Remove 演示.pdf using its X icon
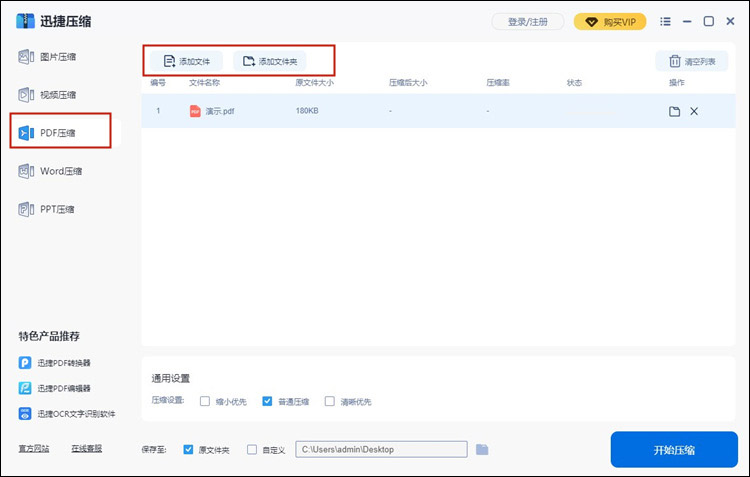 tap(694, 111)
